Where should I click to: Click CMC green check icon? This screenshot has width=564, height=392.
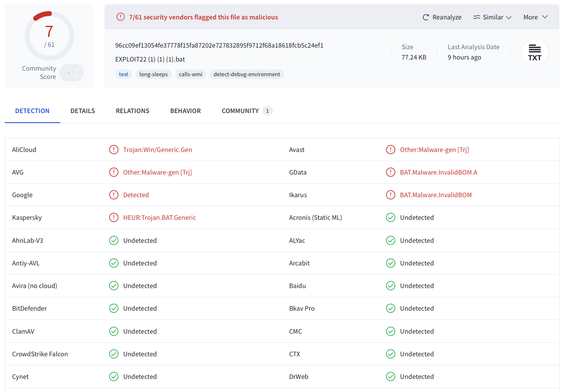[391, 331]
